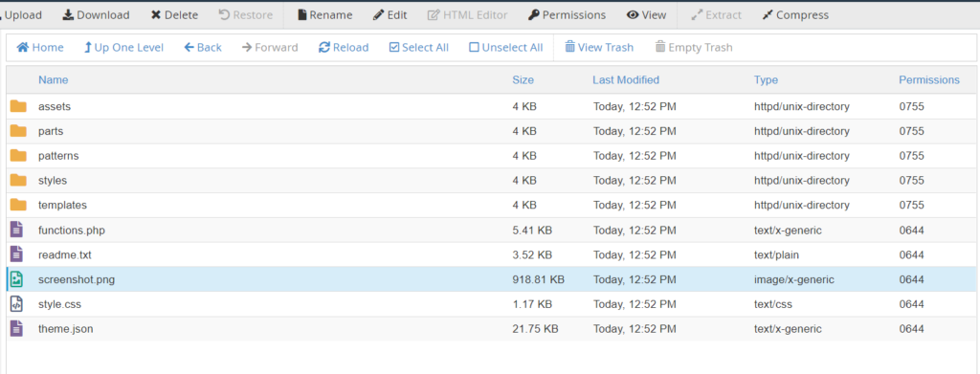Sort by Permissions column header
The image size is (980, 374).
point(928,80)
